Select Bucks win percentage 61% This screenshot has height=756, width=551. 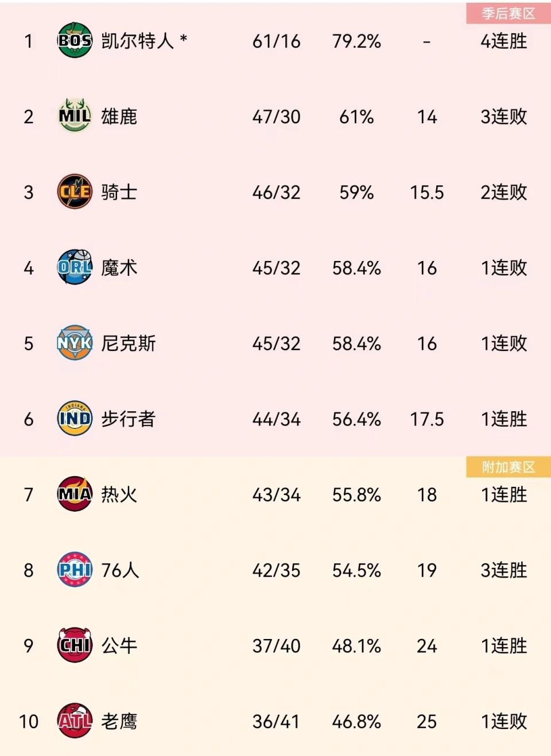point(356,117)
